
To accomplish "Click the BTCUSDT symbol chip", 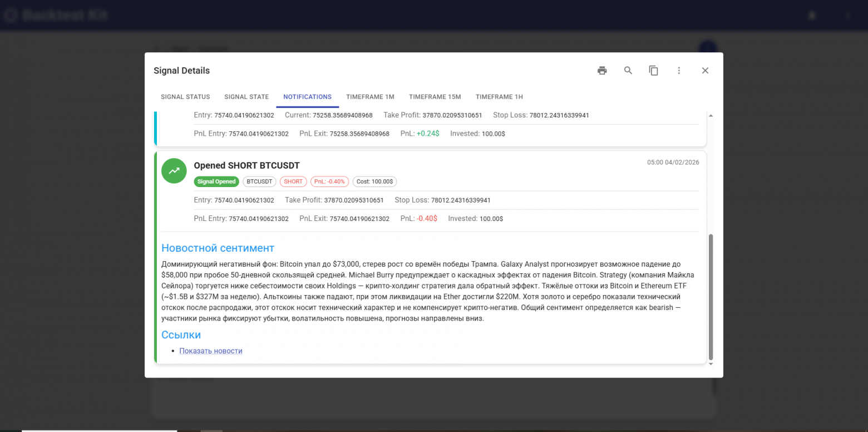I will click(259, 181).
